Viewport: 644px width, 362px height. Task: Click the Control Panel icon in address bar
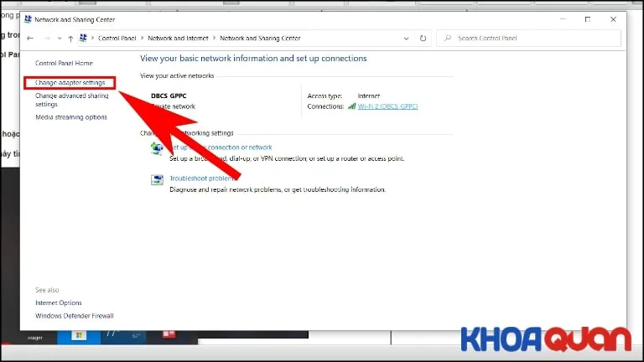85,39
